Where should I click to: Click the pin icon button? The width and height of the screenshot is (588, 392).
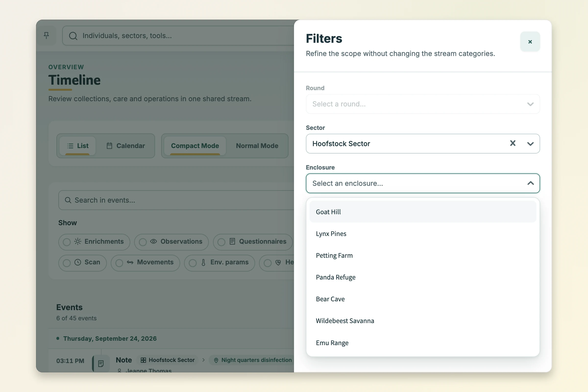[46, 36]
